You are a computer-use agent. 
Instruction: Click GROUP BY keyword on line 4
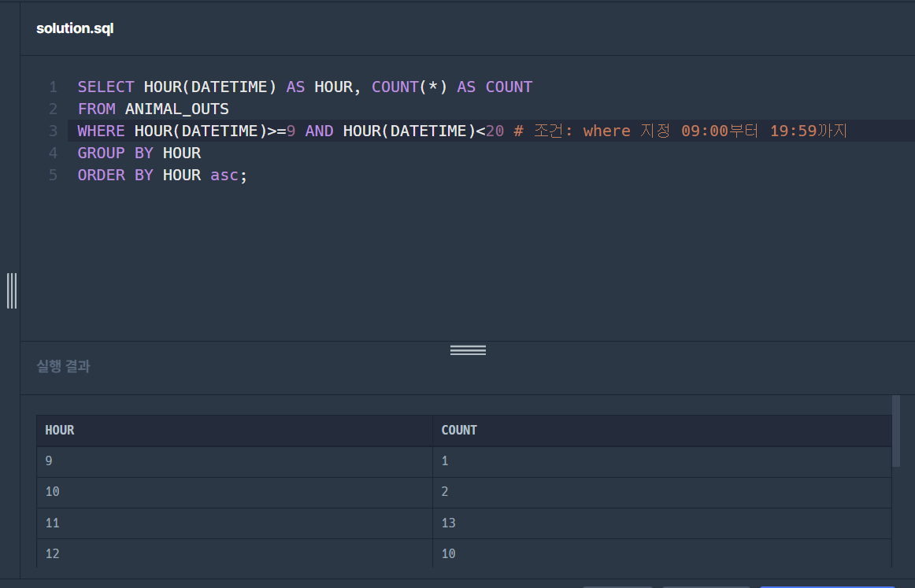[x=115, y=153]
